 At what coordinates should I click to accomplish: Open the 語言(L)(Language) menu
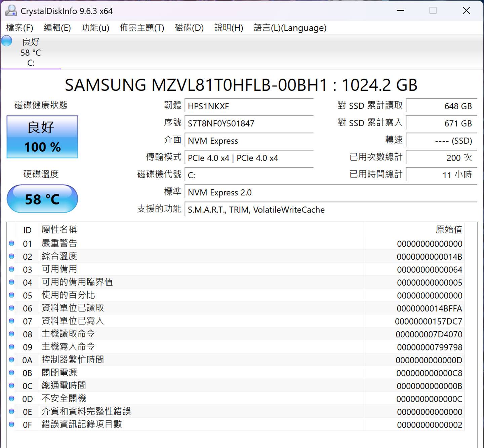coord(290,28)
